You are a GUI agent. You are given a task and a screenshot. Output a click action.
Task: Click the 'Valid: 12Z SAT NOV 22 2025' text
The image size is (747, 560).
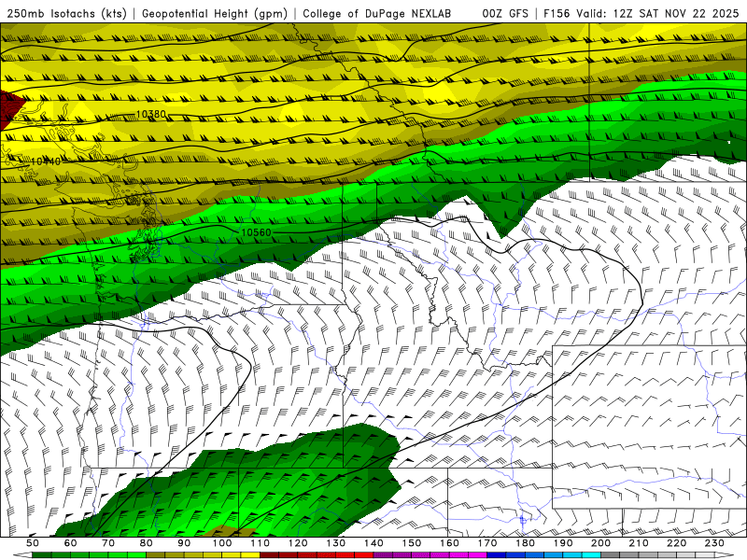coord(657,14)
